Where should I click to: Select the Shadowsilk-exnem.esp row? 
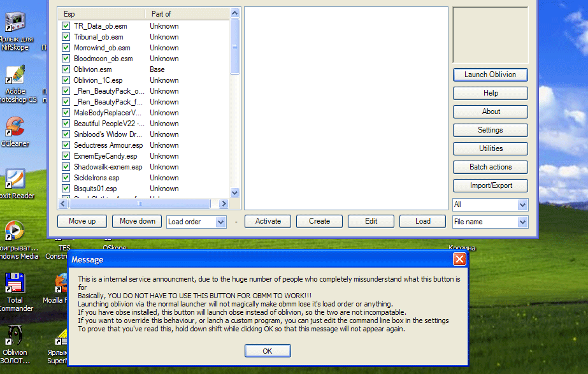[144, 167]
